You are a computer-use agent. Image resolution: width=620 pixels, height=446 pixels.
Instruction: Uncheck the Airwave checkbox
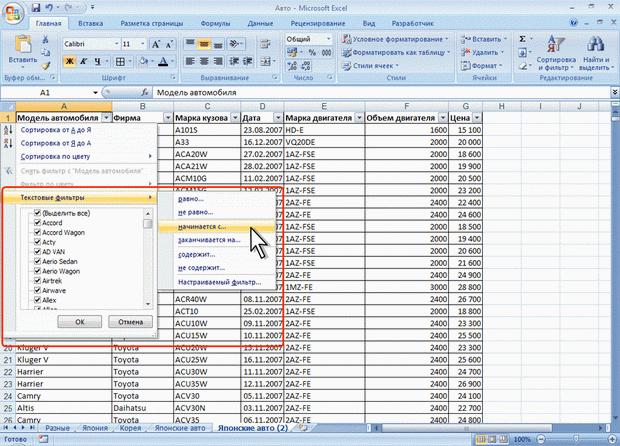(x=38, y=290)
